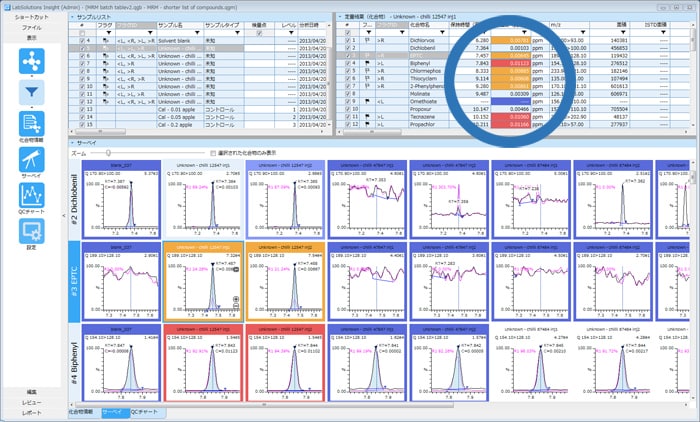Open the QCチャート chart icon

pos(31,195)
